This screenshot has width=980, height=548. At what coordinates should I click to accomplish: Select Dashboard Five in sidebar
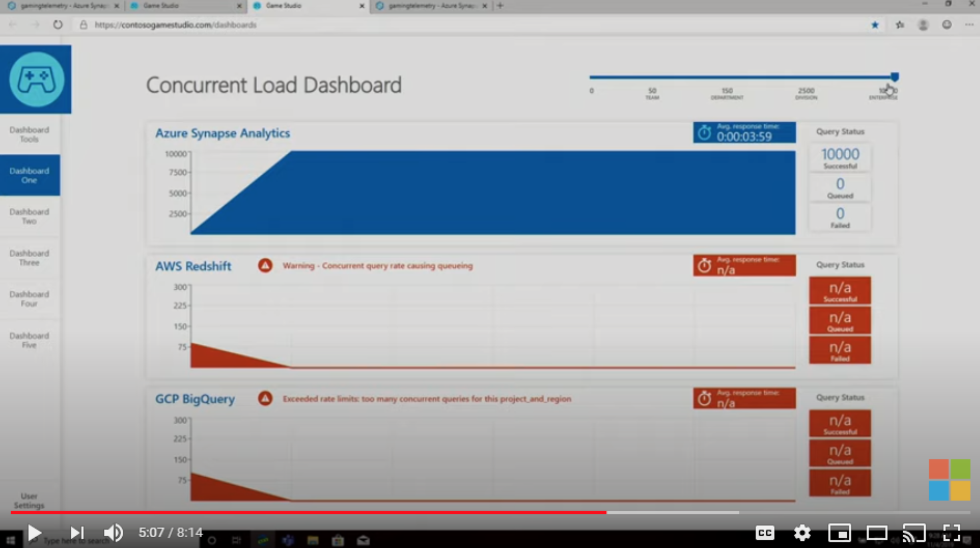tap(30, 340)
